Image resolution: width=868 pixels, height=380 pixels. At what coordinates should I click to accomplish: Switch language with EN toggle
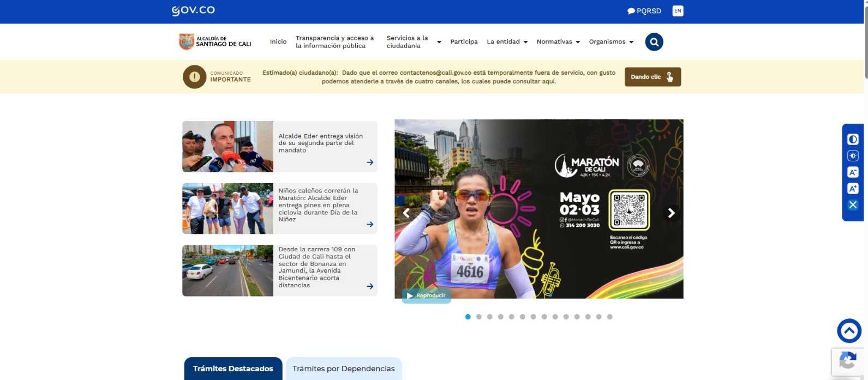678,11
